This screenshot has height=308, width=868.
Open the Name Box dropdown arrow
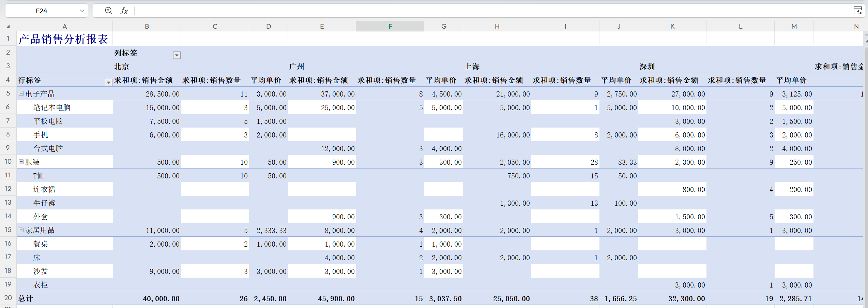tap(82, 11)
